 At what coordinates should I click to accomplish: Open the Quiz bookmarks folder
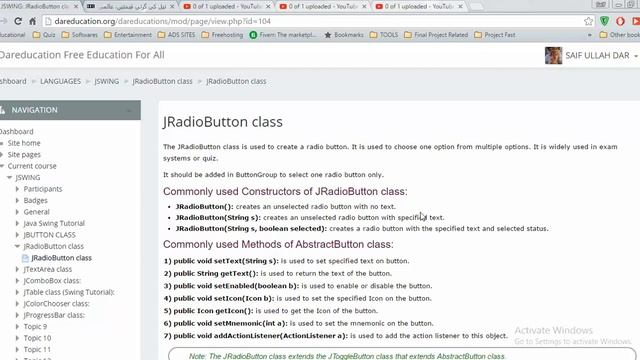tap(44, 35)
